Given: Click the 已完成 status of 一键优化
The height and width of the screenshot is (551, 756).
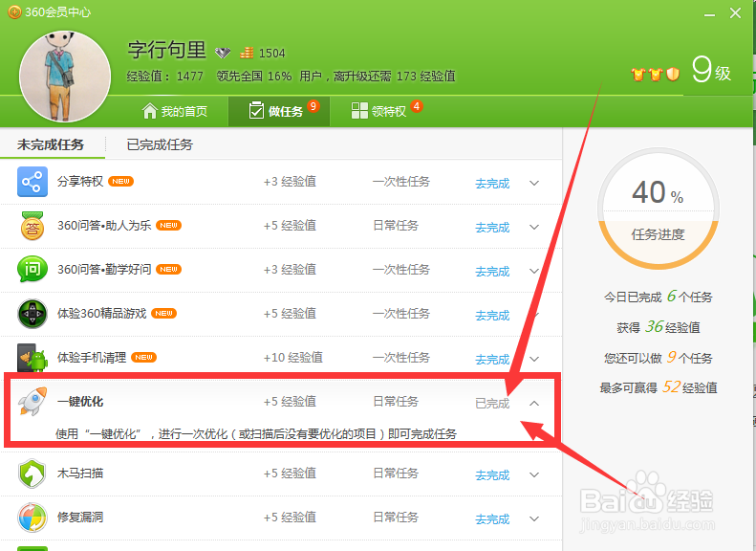Looking at the screenshot, I should (492, 404).
